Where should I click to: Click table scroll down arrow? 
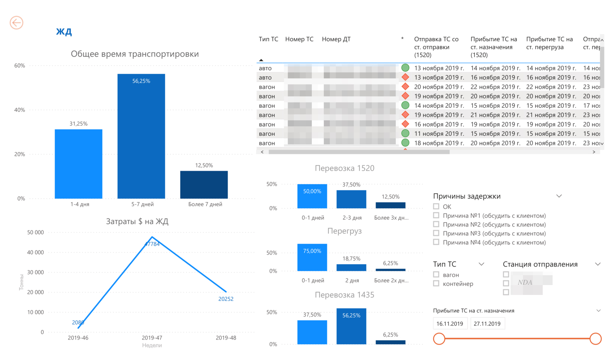(602, 144)
